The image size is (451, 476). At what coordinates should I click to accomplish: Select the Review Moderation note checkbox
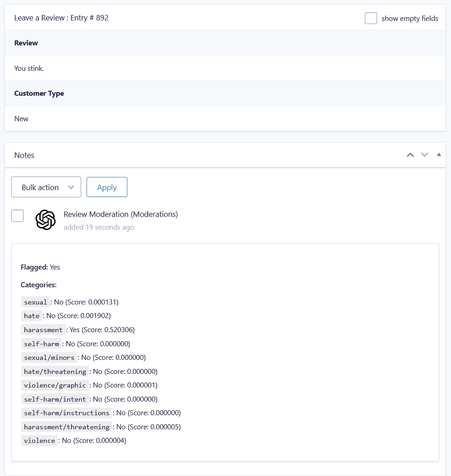[x=17, y=216]
